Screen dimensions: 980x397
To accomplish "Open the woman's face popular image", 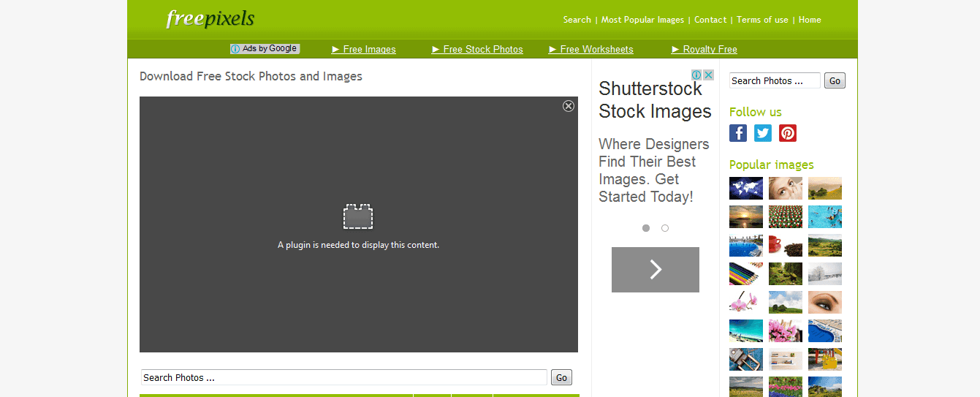I will click(786, 188).
